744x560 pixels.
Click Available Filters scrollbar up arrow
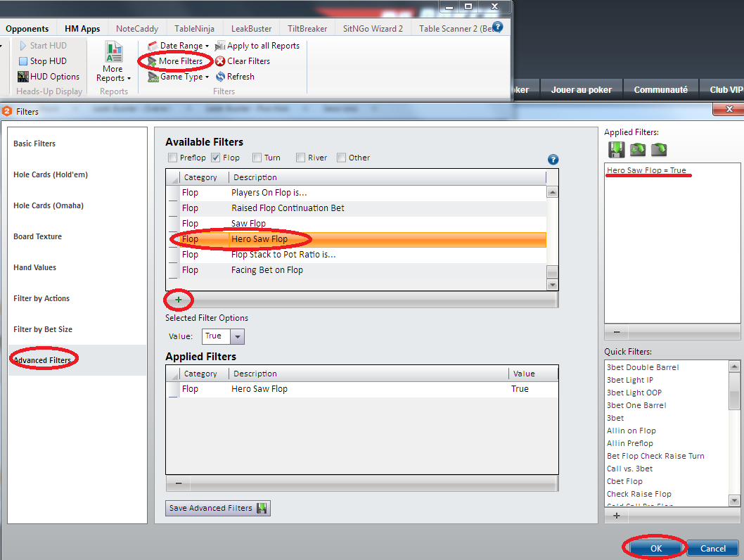552,192
